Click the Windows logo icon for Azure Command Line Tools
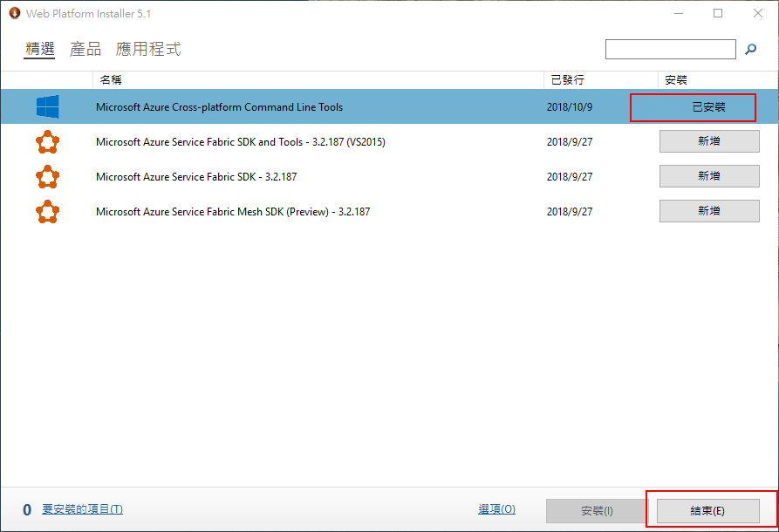Viewport: 779px width, 532px height. 48,106
